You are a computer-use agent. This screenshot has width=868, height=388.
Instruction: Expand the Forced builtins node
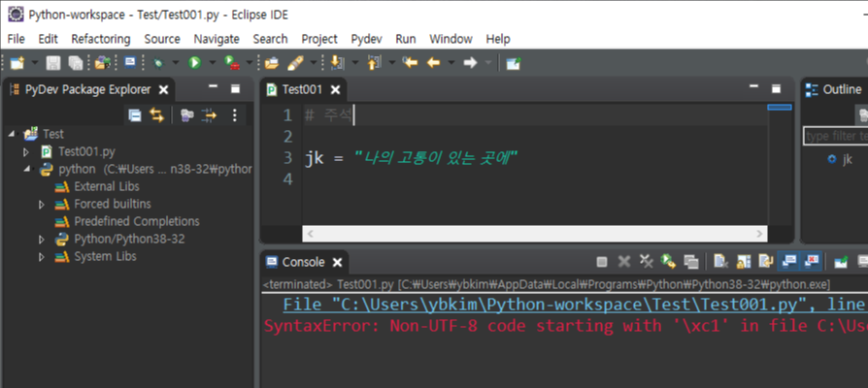pyautogui.click(x=42, y=205)
